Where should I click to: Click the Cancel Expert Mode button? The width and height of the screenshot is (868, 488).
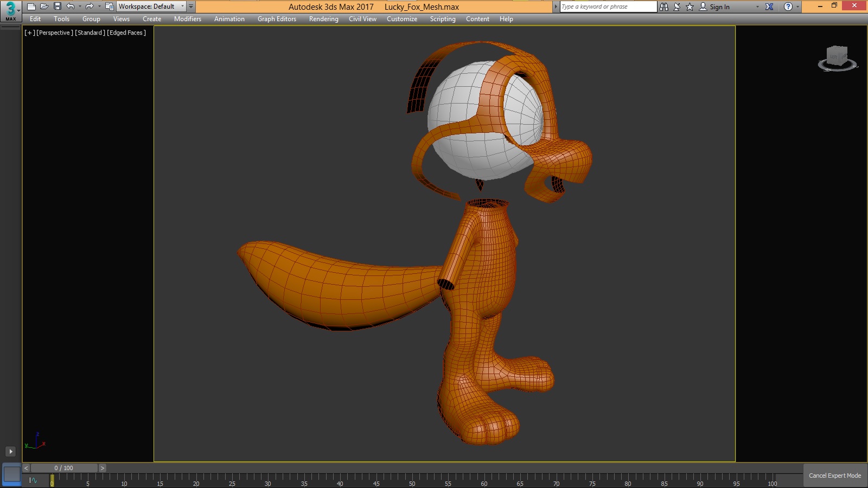click(834, 476)
